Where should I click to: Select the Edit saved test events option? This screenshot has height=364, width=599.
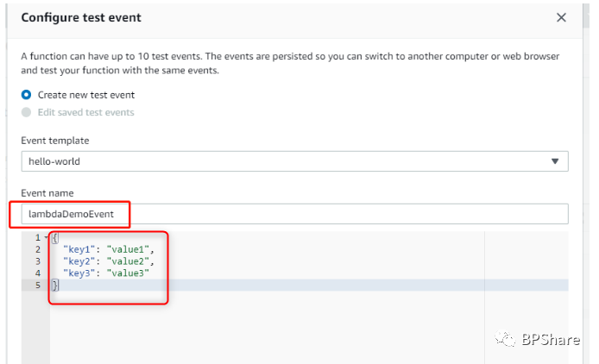click(x=27, y=112)
